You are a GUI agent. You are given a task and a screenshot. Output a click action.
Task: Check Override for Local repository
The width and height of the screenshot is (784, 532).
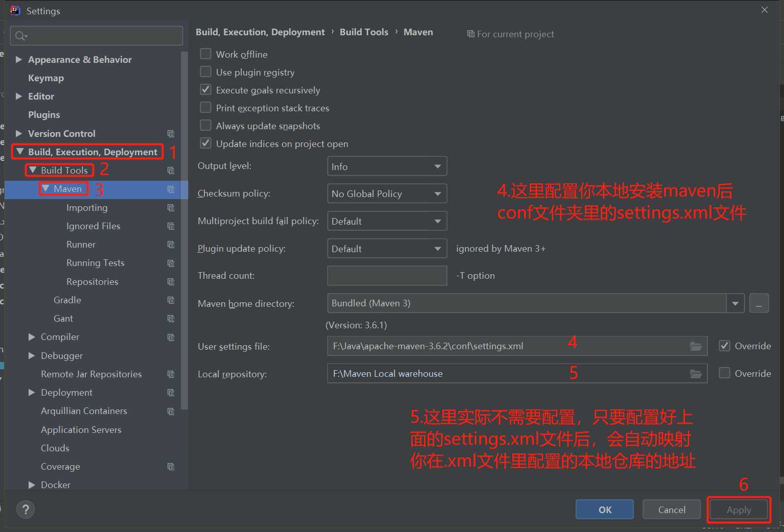pos(724,373)
